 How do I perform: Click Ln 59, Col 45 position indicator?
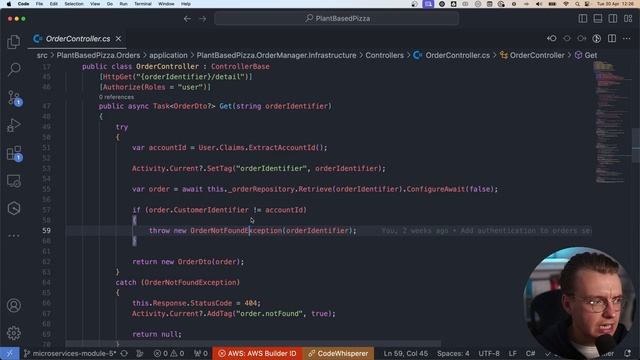point(405,353)
